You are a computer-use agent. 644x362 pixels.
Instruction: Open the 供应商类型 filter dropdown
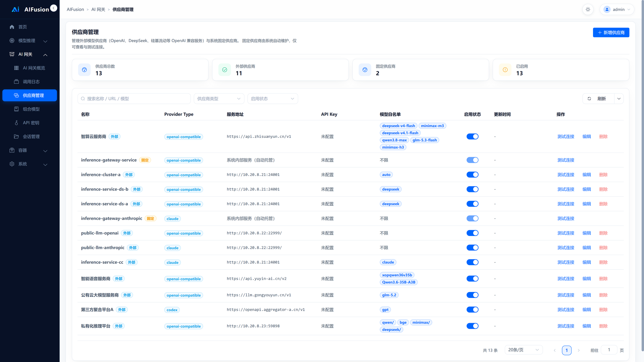pyautogui.click(x=219, y=99)
